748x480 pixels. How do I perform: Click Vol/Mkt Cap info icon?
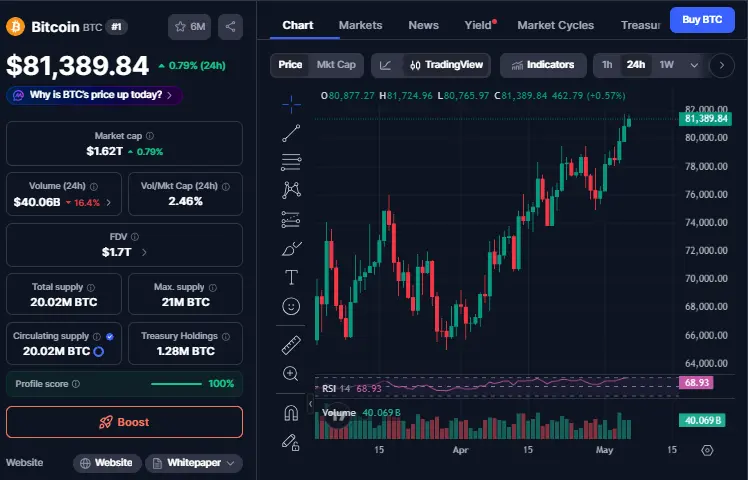(226, 187)
